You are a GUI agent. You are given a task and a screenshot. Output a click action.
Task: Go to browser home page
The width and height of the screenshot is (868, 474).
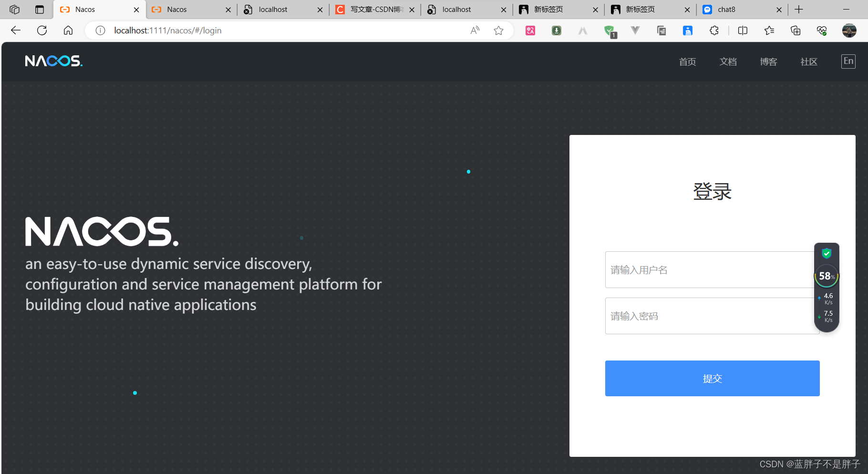68,31
